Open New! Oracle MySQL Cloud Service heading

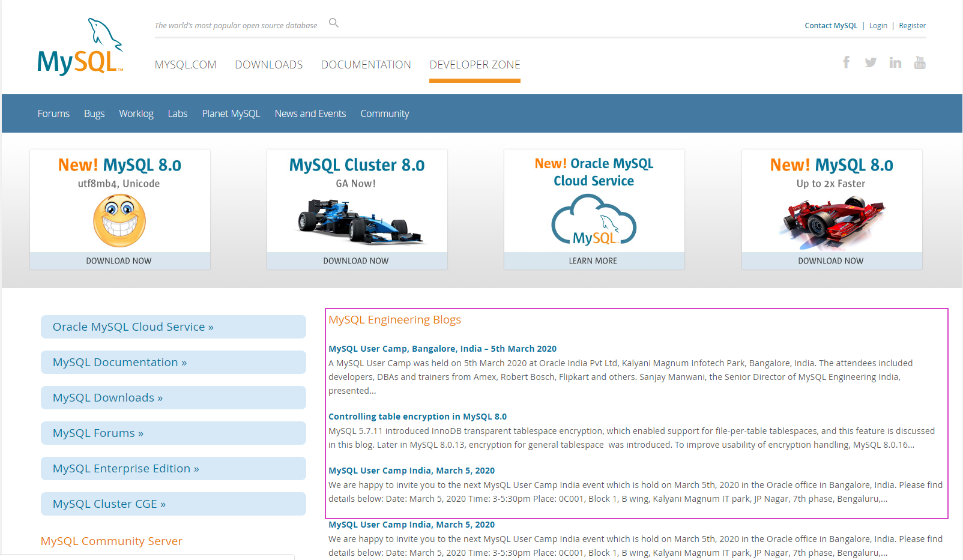click(594, 172)
